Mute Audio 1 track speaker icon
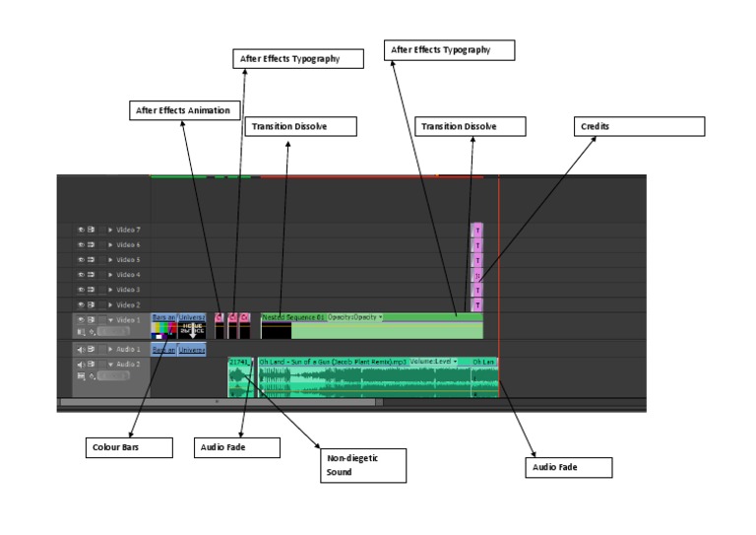756x535 pixels. click(x=81, y=349)
